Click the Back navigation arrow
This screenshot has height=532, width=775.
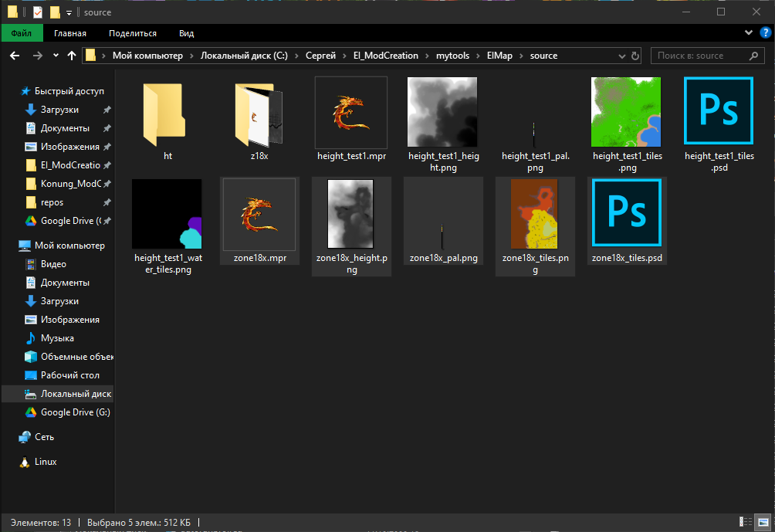14,56
